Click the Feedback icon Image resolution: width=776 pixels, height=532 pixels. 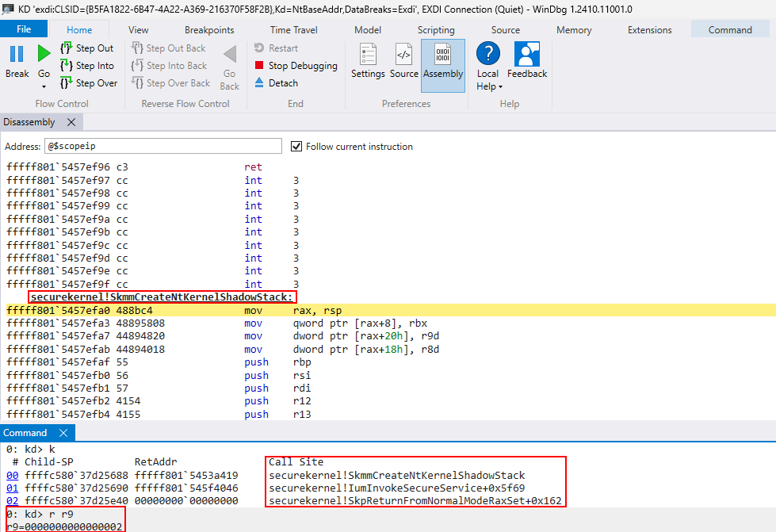click(527, 54)
